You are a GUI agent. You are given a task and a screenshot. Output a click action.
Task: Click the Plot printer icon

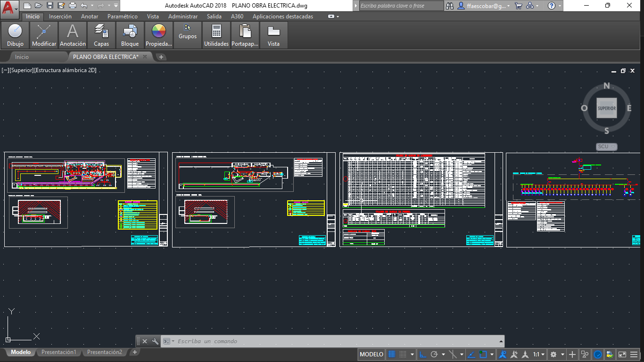73,6
